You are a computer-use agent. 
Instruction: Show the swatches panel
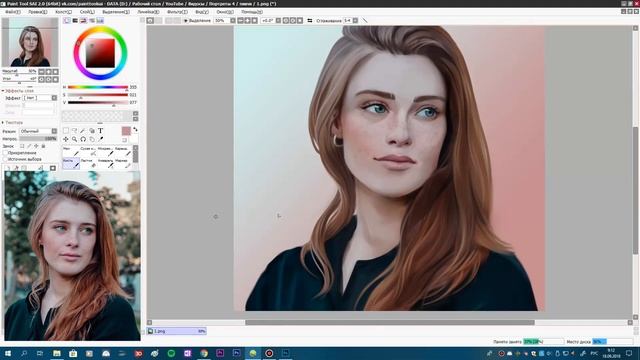click(x=100, y=20)
